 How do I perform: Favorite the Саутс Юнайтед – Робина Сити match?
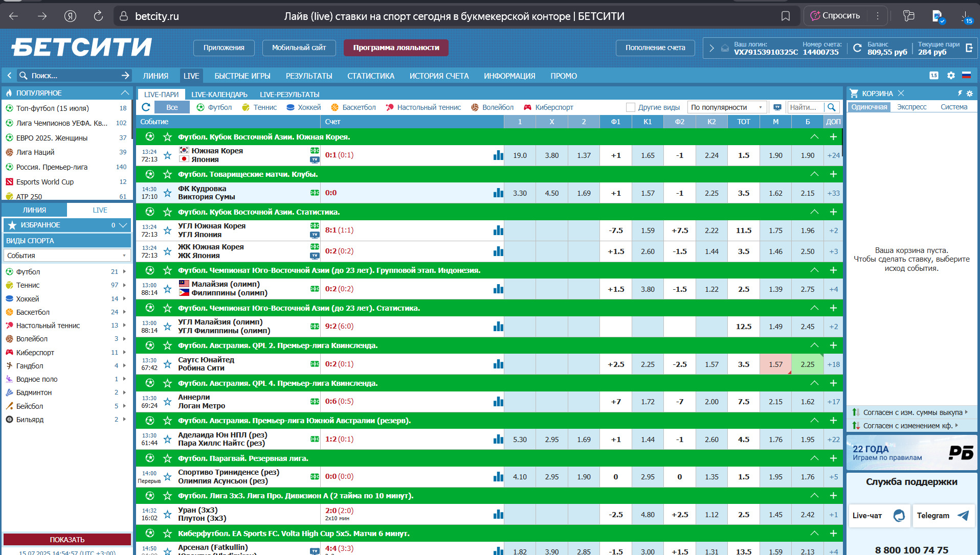pyautogui.click(x=167, y=364)
